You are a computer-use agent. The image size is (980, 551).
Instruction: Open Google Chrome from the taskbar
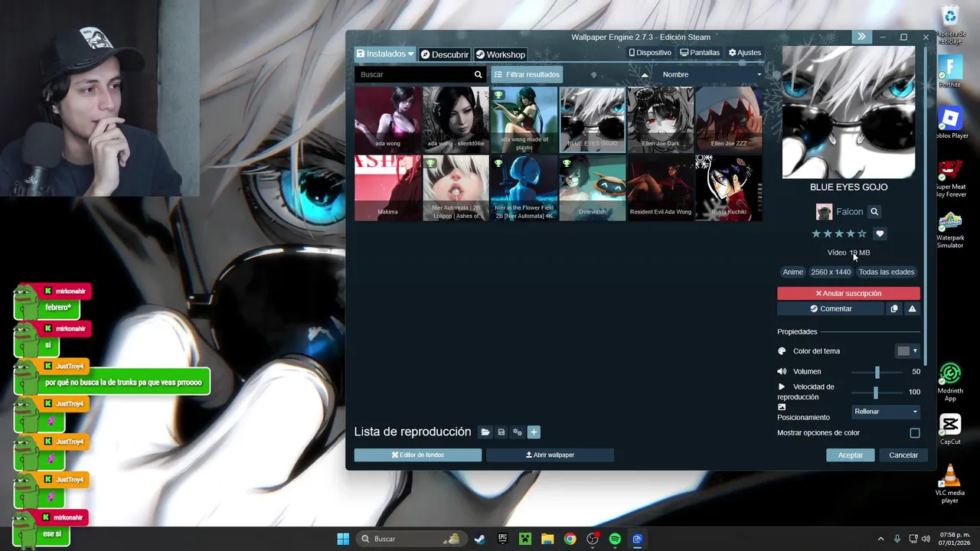point(570,539)
